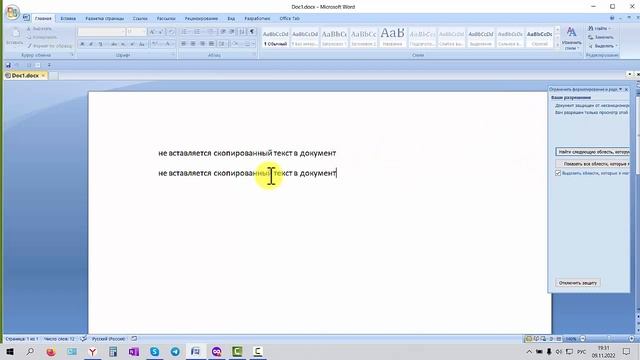This screenshot has width=640, height=360.
Task: Apply the Заголовок 2 style
Action: point(363,38)
